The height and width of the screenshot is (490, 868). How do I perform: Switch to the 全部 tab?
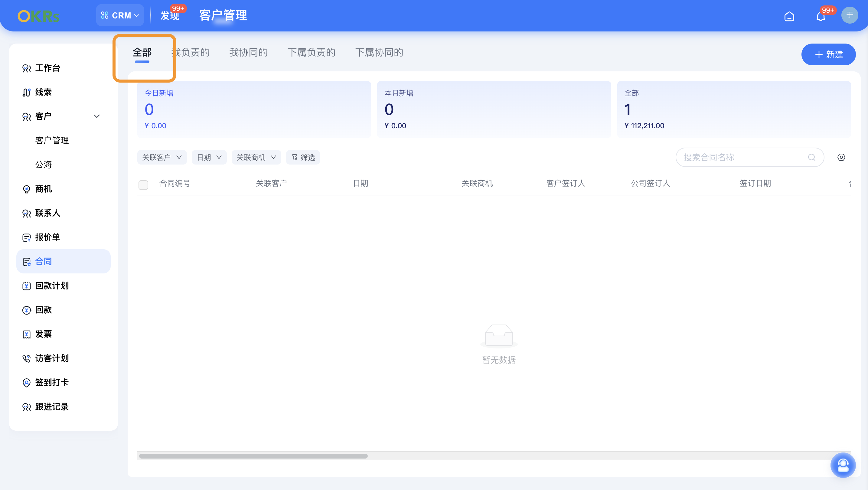(x=142, y=52)
